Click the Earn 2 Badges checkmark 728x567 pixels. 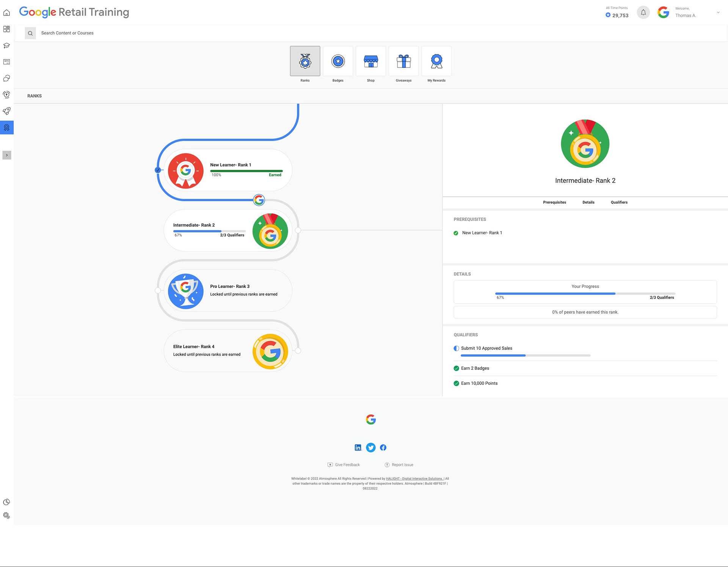tap(456, 368)
